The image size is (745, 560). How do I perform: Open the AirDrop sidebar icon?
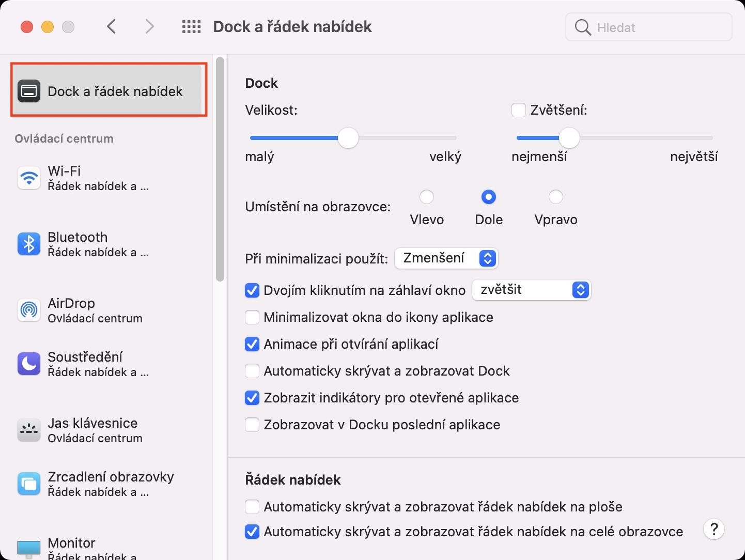click(x=29, y=310)
